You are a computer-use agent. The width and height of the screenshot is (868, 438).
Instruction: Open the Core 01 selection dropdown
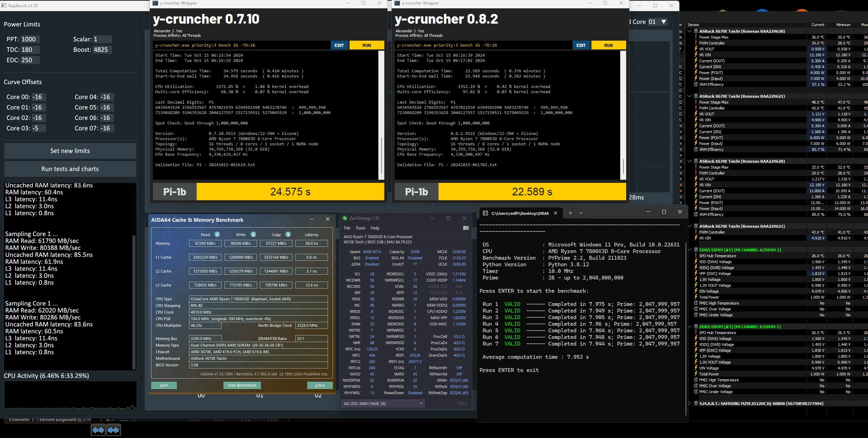(x=658, y=22)
